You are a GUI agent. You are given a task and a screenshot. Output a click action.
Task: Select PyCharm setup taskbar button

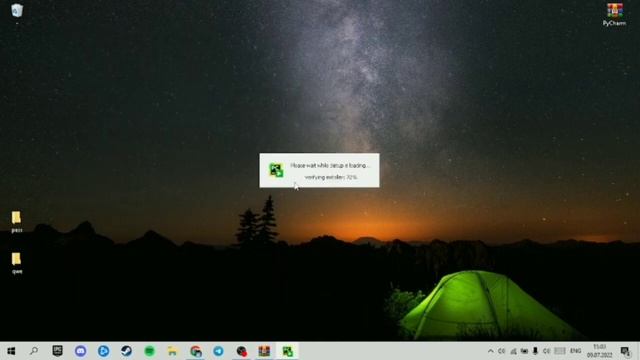click(287, 351)
